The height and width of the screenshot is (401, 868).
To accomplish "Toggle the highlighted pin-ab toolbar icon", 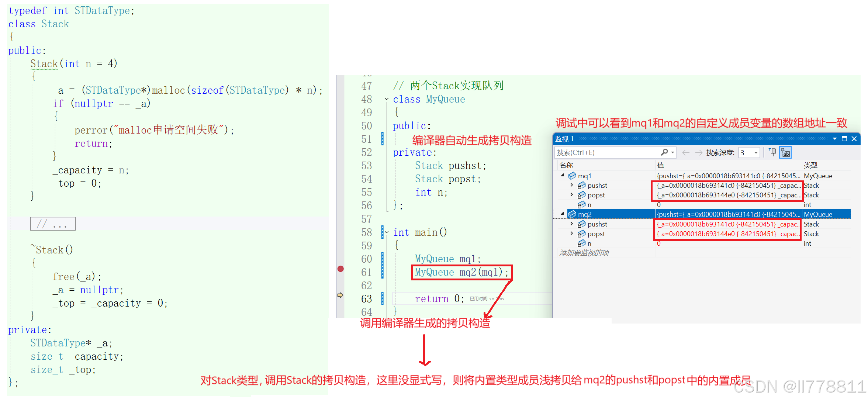I will [x=785, y=152].
